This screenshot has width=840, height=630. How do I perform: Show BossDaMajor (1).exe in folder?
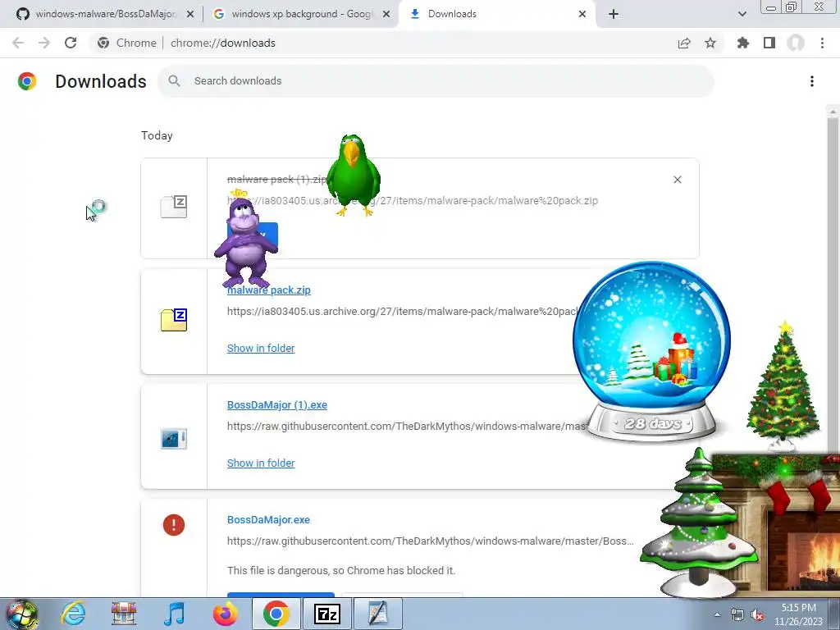[x=261, y=463]
